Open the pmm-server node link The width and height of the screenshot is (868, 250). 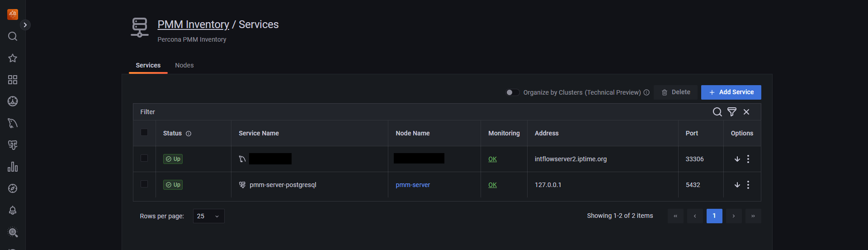413,185
